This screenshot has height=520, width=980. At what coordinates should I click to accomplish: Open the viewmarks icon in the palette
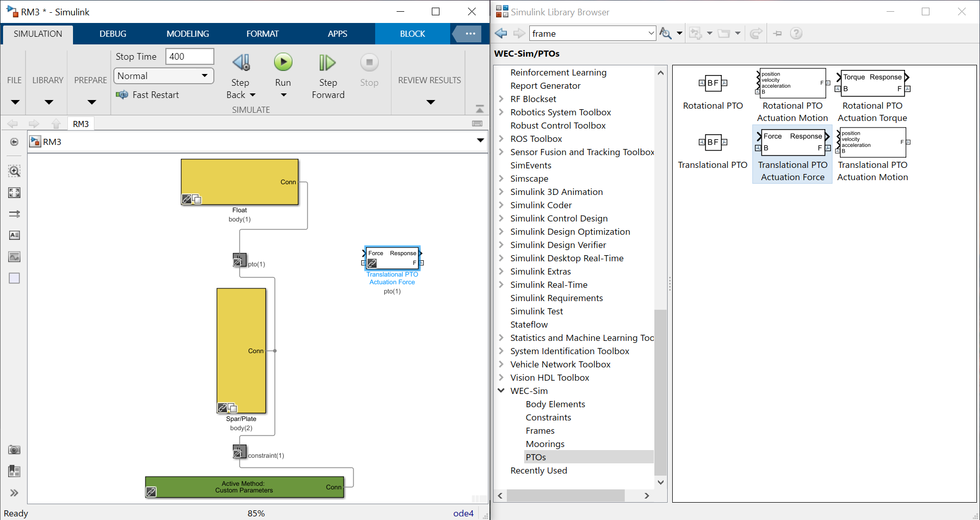pos(14,471)
